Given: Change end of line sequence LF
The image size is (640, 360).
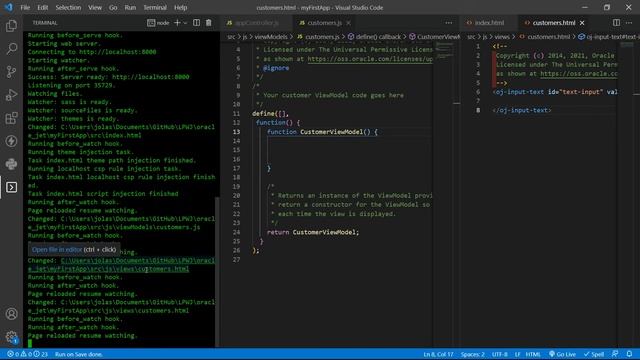Looking at the screenshot, I should tap(517, 354).
